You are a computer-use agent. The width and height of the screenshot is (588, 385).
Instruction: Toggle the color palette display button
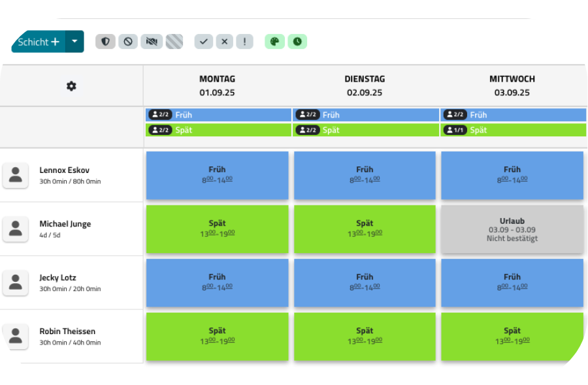274,42
